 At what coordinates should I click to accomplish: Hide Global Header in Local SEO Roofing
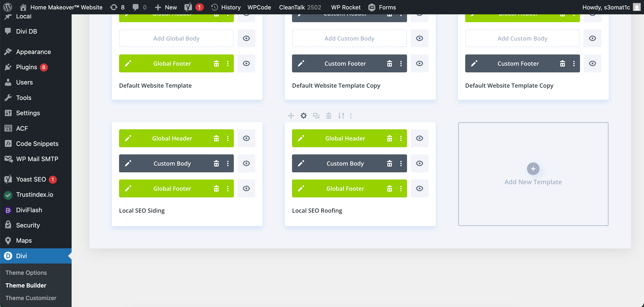pyautogui.click(x=420, y=138)
